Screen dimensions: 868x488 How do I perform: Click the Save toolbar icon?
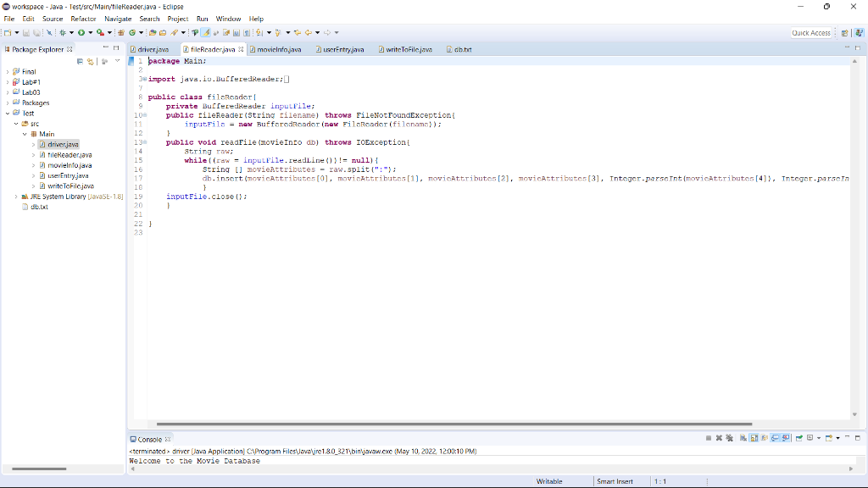click(x=26, y=33)
